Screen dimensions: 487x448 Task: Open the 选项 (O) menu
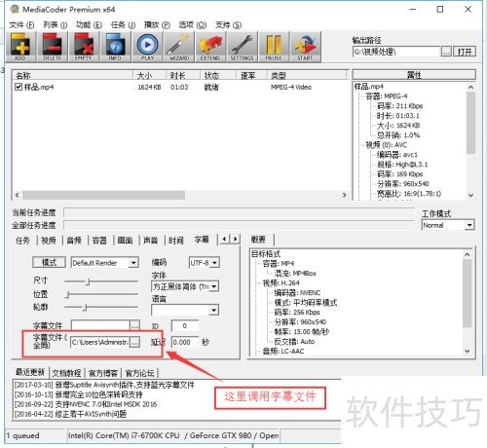coord(193,24)
